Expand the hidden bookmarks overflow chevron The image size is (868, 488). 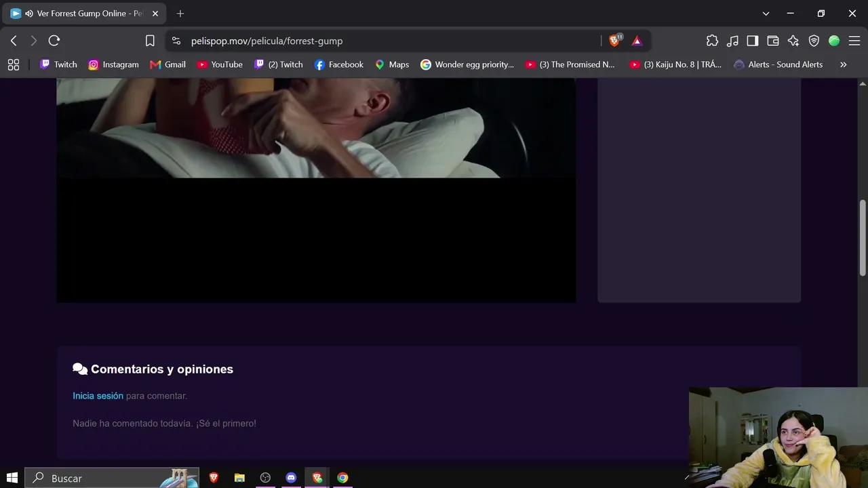844,64
